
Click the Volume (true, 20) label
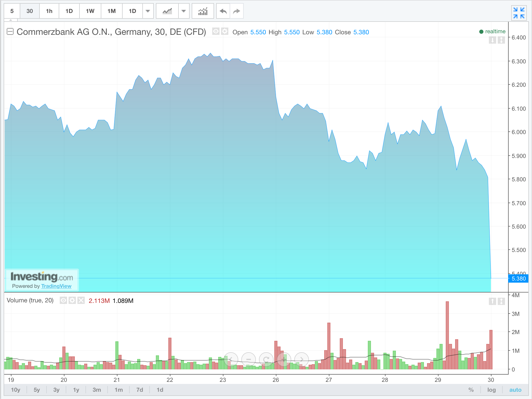pyautogui.click(x=30, y=300)
